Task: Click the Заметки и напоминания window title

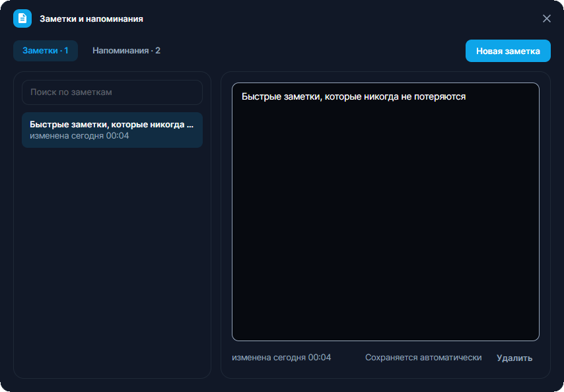Action: point(91,19)
